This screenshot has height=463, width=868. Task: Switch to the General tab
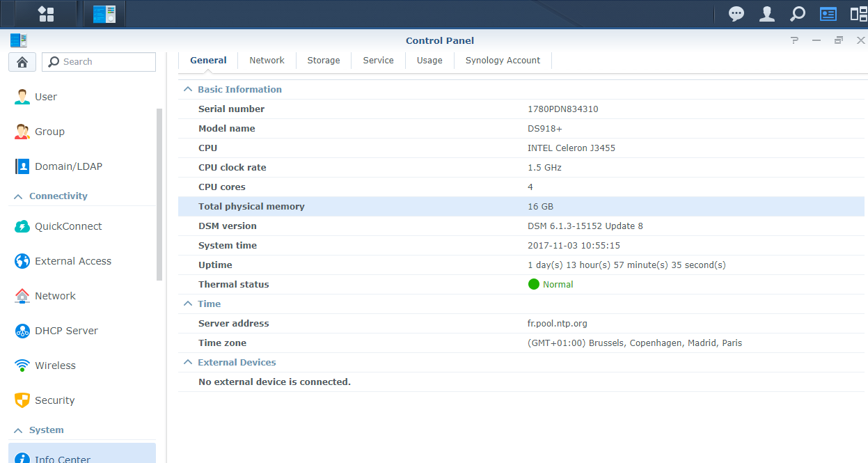[x=208, y=61]
